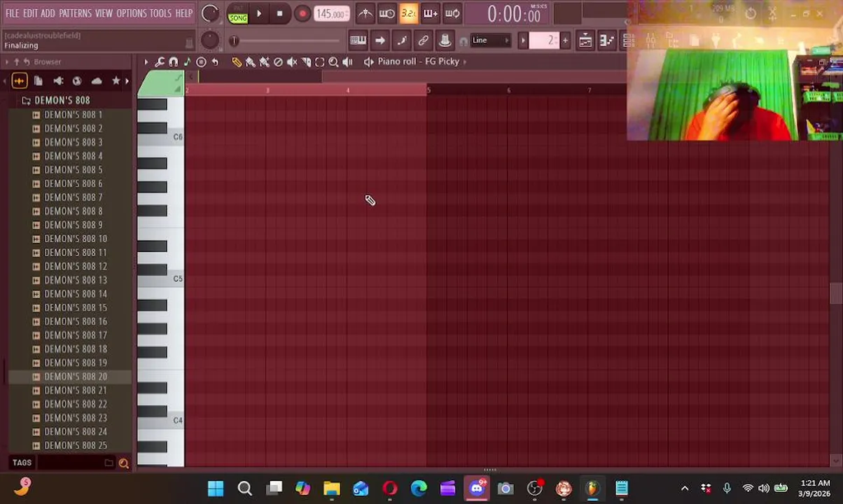This screenshot has height=504, width=843.
Task: Start playback with the Play button
Action: coord(258,13)
